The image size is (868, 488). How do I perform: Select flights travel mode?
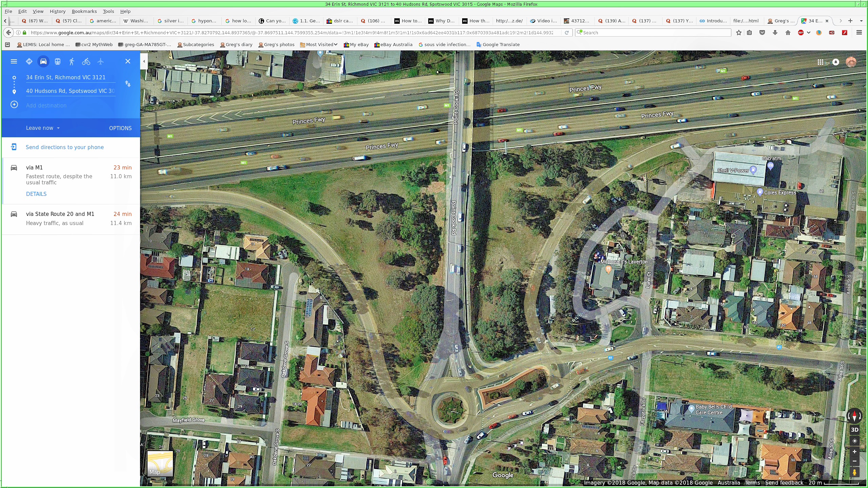pyautogui.click(x=101, y=61)
